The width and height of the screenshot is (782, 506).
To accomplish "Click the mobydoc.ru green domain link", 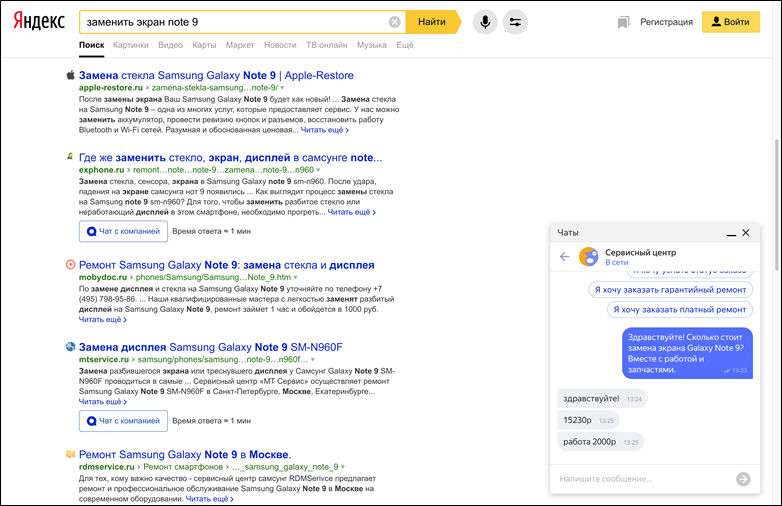I will [103, 277].
